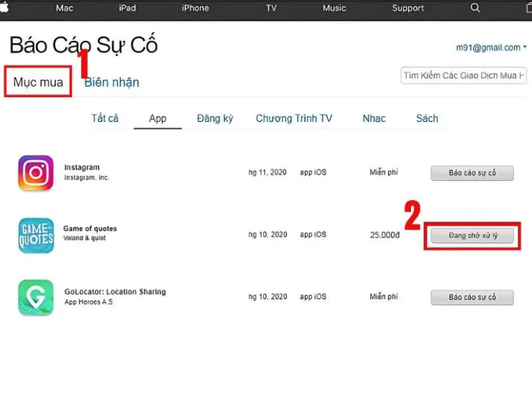Click the Instagram app icon
The height and width of the screenshot is (399, 532).
pyautogui.click(x=36, y=173)
